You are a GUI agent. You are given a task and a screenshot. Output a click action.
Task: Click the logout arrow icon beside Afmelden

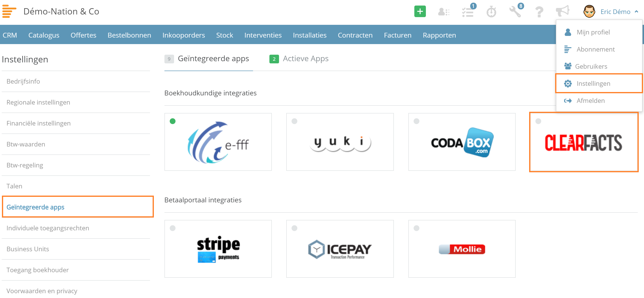[x=568, y=101]
